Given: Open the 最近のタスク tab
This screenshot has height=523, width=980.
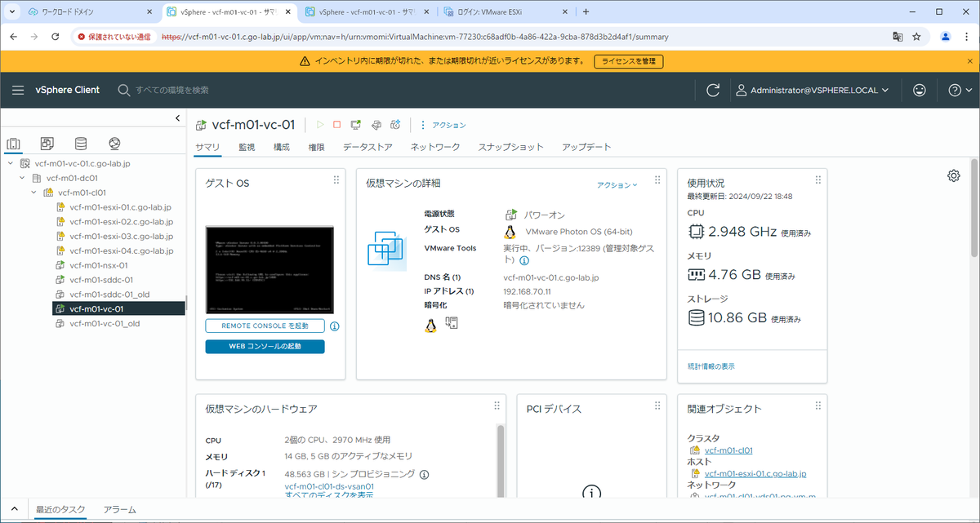Looking at the screenshot, I should pos(60,509).
